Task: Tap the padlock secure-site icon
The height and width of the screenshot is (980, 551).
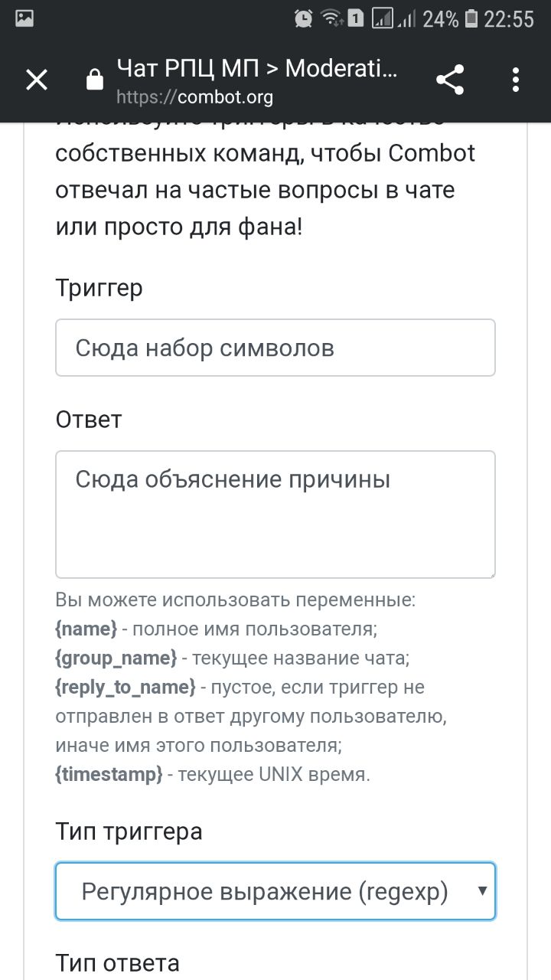Action: pos(95,80)
